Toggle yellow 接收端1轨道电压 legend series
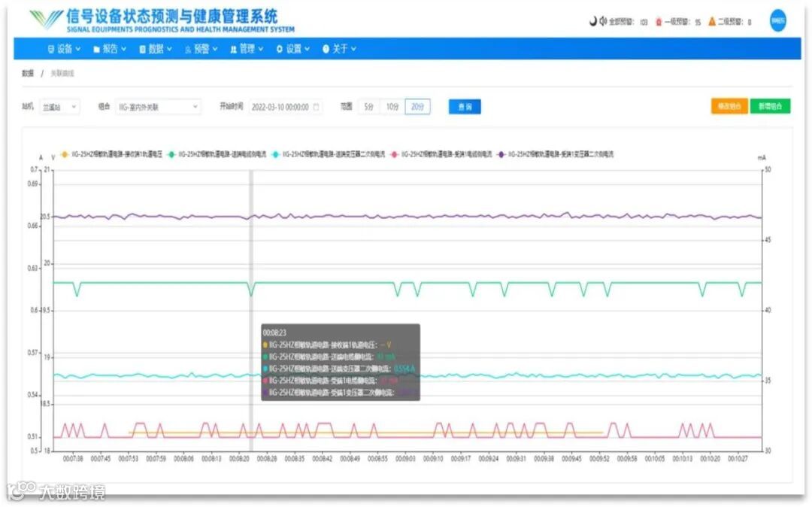Image resolution: width=812 pixels, height=507 pixels. coord(111,154)
